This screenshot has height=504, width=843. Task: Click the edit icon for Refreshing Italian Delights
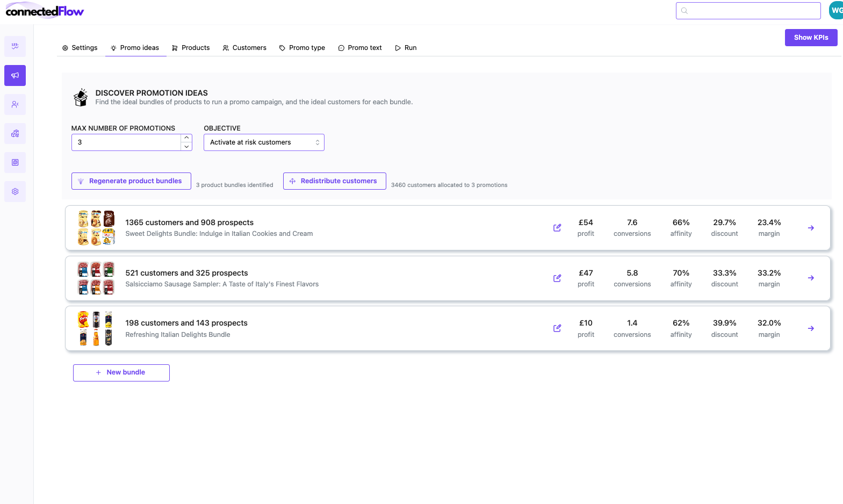(x=557, y=328)
